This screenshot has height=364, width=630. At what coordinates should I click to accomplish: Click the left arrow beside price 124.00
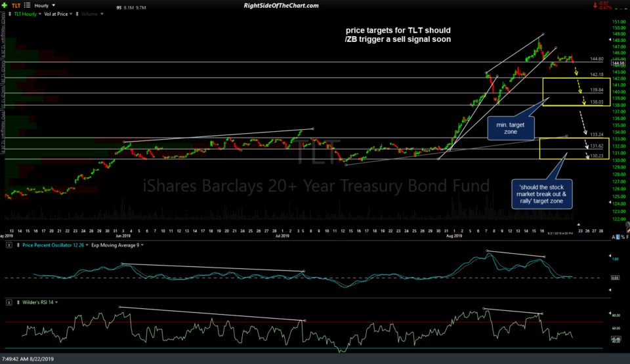tap(610, 203)
